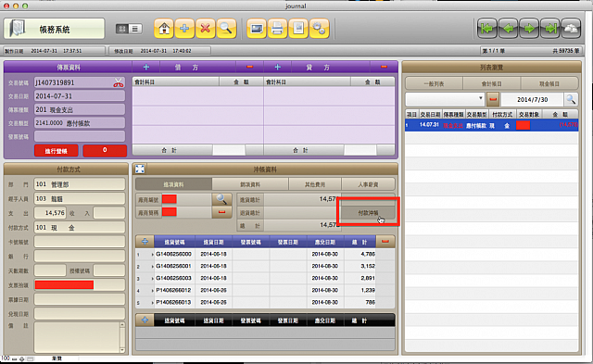Image resolution: width=593 pixels, height=364 pixels.
Task: Remove a 借方 debit line
Action: click(249, 68)
